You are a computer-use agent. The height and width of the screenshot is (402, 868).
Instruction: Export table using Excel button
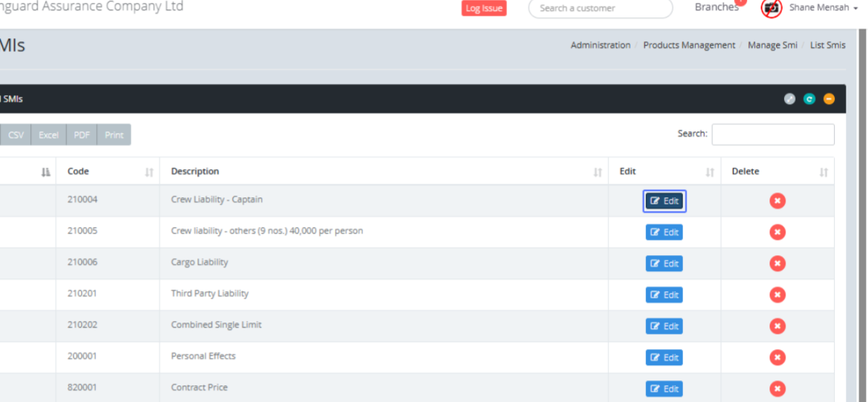48,135
